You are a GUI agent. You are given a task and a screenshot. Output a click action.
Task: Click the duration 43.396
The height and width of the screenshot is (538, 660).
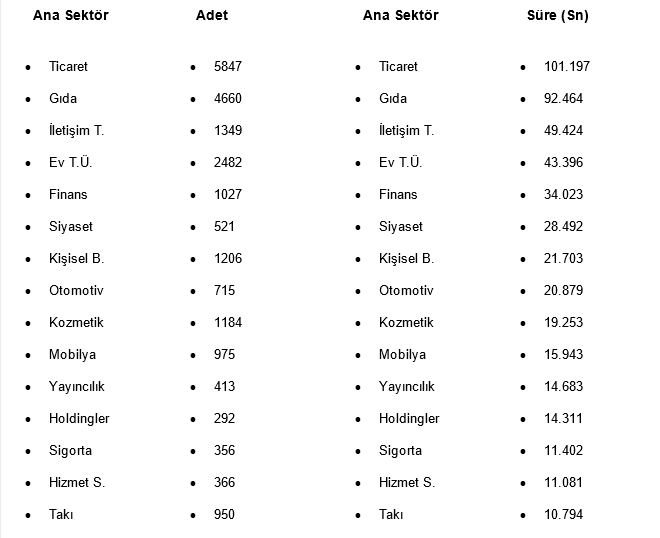564,162
